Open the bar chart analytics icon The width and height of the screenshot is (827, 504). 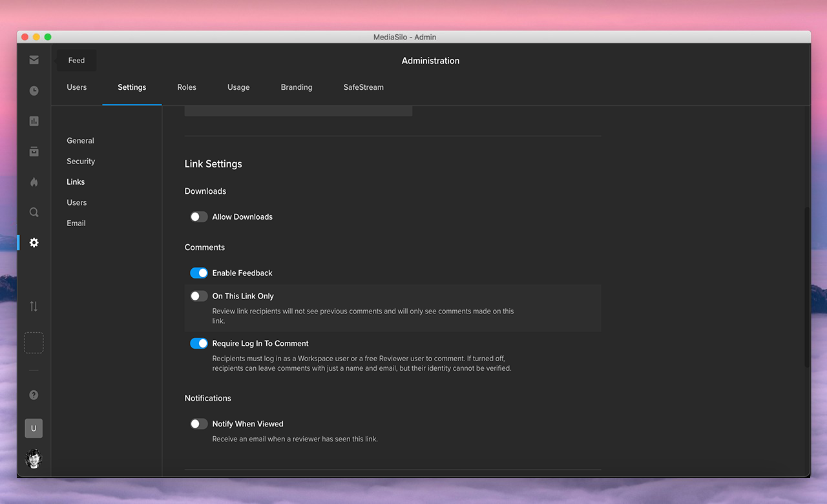[34, 121]
